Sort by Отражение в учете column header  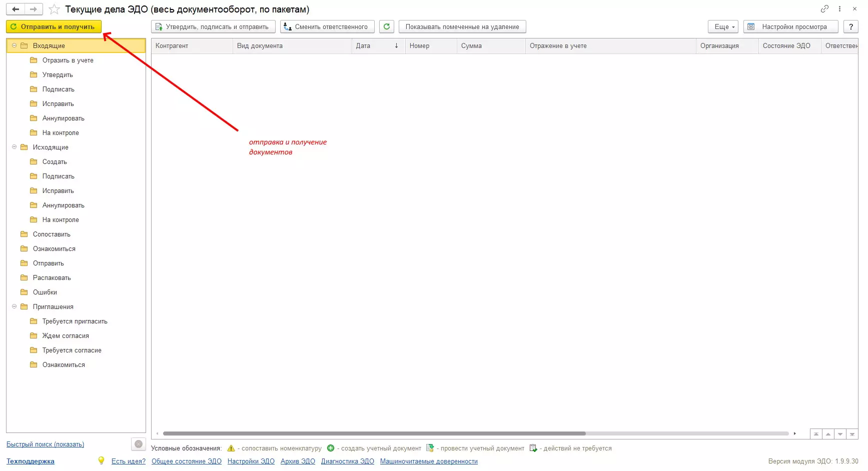[x=611, y=45]
